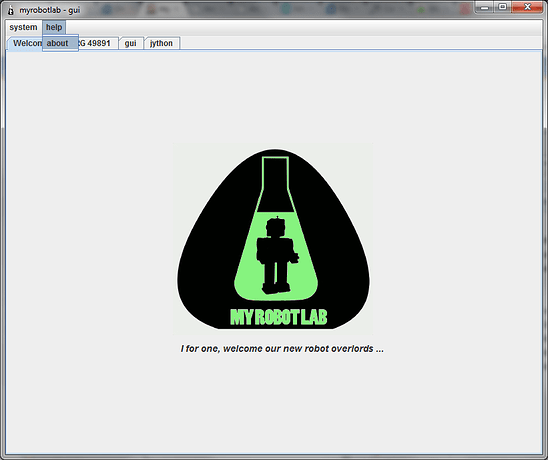The width and height of the screenshot is (548, 460).
Task: Click the robot overlords welcome tagline
Action: coord(282,349)
